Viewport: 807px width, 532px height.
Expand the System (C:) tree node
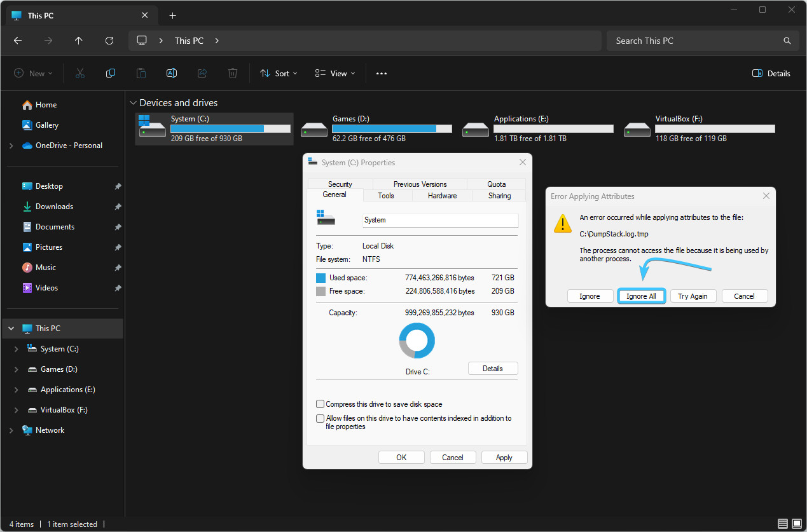[17, 349]
